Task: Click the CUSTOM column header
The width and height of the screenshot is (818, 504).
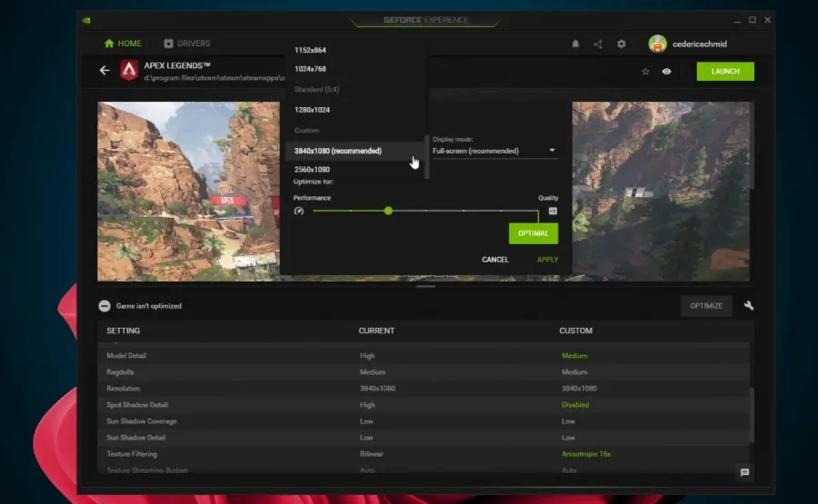Action: pyautogui.click(x=575, y=331)
